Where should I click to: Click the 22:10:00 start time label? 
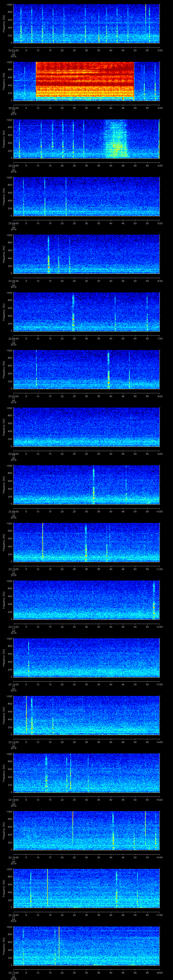coord(14,569)
